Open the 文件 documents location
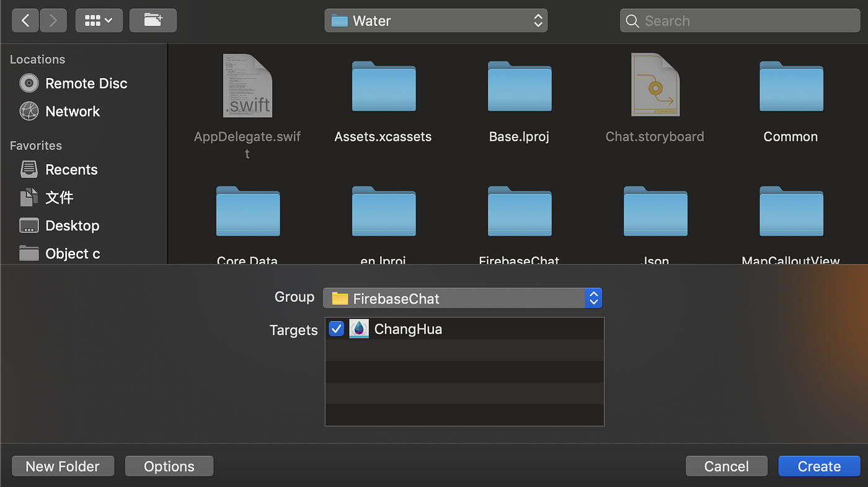Screen dimensions: 868x487 coord(46,198)
